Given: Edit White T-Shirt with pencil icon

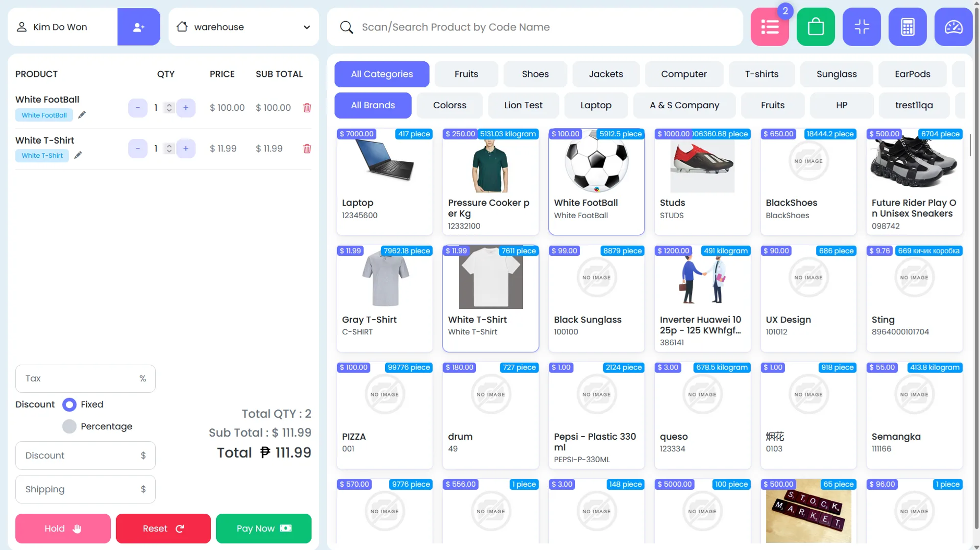Looking at the screenshot, I should pos(78,155).
